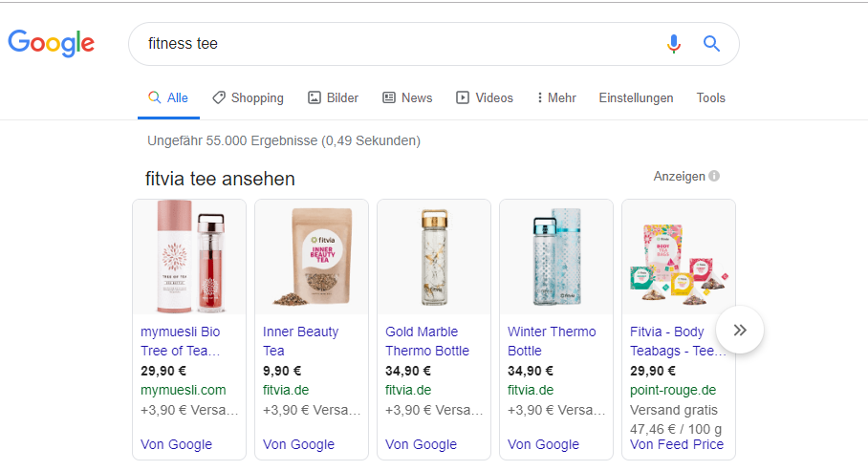Switch to the Videos tab
This screenshot has width=868, height=471.
(485, 97)
